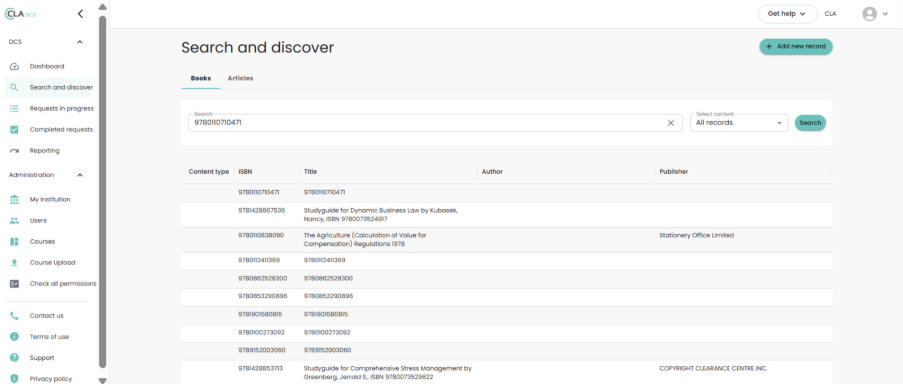The height and width of the screenshot is (384, 903).
Task: Select ISBN cell 9781901580815
Action: click(260, 314)
